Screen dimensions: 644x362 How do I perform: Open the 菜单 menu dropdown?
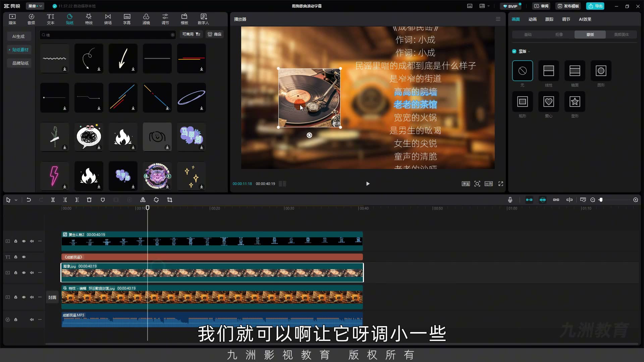[x=35, y=6]
